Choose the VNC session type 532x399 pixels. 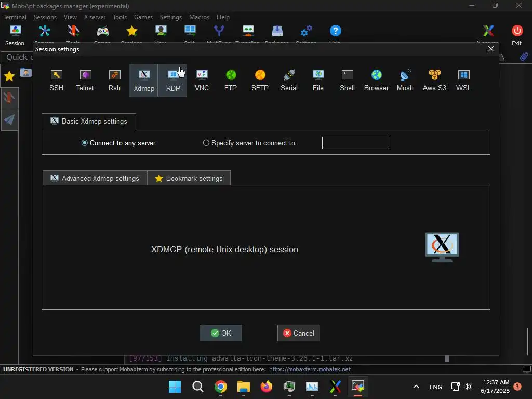click(x=202, y=81)
